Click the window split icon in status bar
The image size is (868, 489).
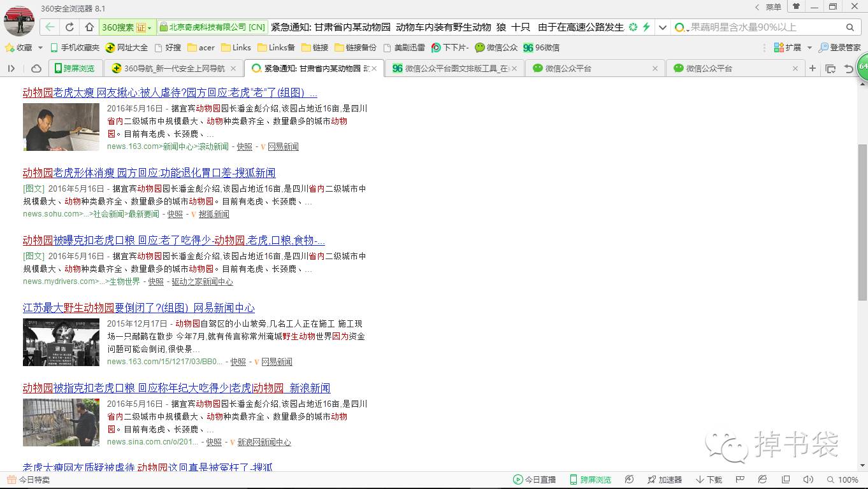(x=786, y=479)
